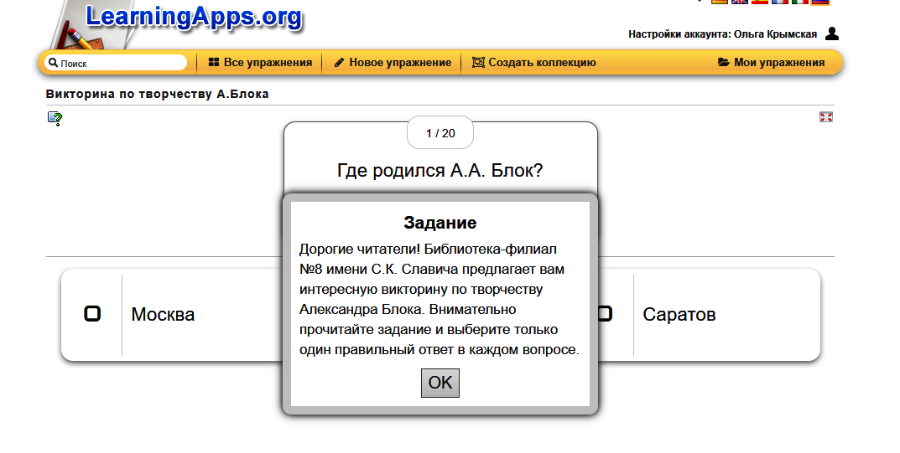
Task: Open the task hint question-mark icon
Action: (55, 119)
